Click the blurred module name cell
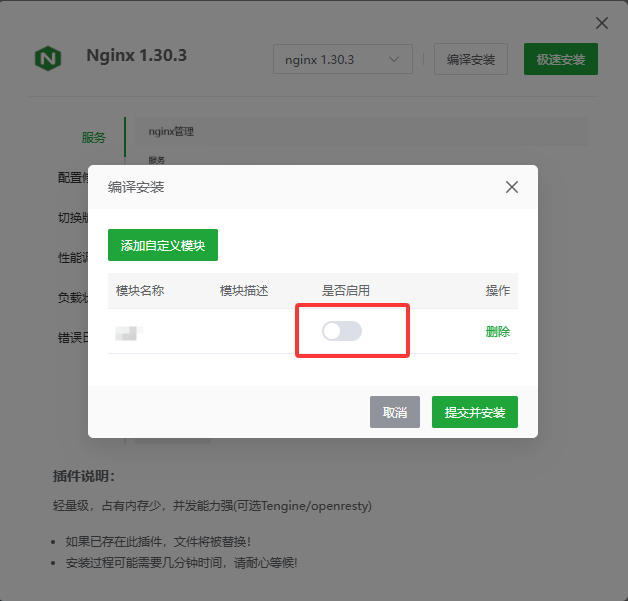628x601 pixels. (129, 333)
